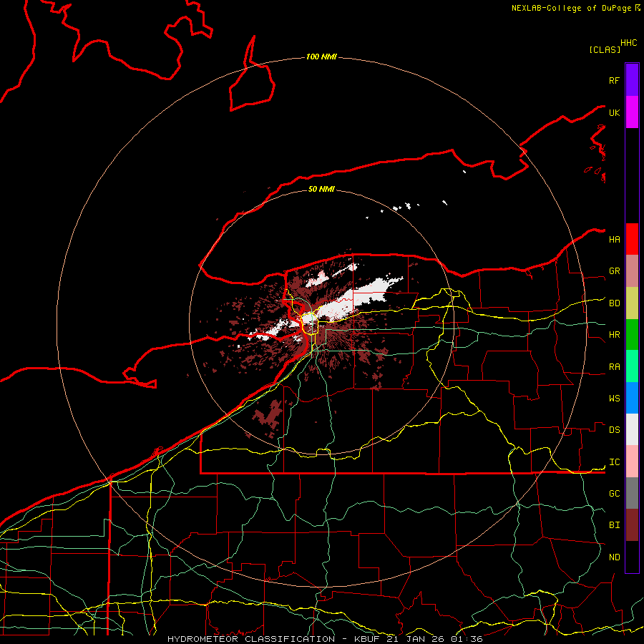Image resolution: width=644 pixels, height=644 pixels.
Task: Select the WS blue legend swatch
Action: coord(632,398)
